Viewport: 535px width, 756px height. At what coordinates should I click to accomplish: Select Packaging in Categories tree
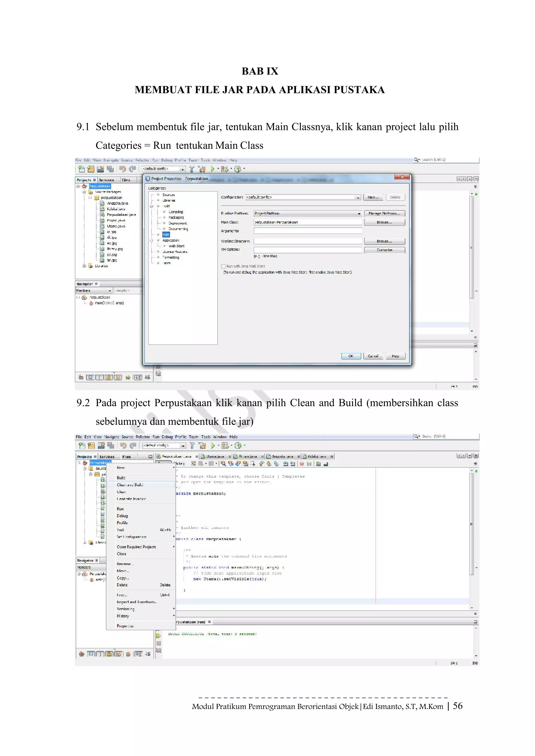(176, 217)
